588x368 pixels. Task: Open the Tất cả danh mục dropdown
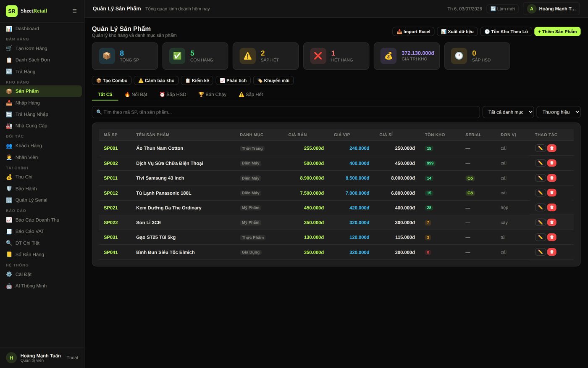[x=508, y=112]
